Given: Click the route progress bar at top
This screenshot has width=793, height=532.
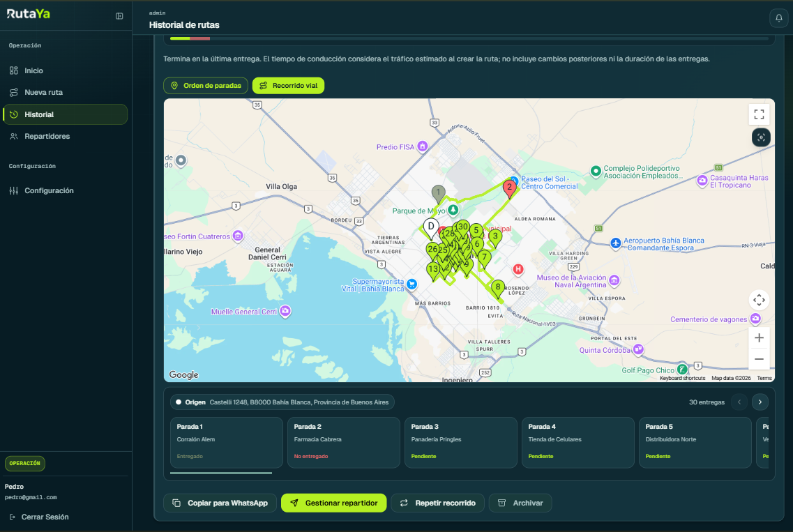Looking at the screenshot, I should click(x=469, y=38).
